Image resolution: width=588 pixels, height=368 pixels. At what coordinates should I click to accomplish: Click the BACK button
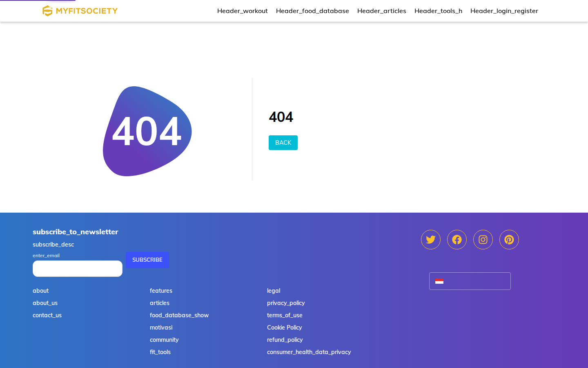pos(283,143)
